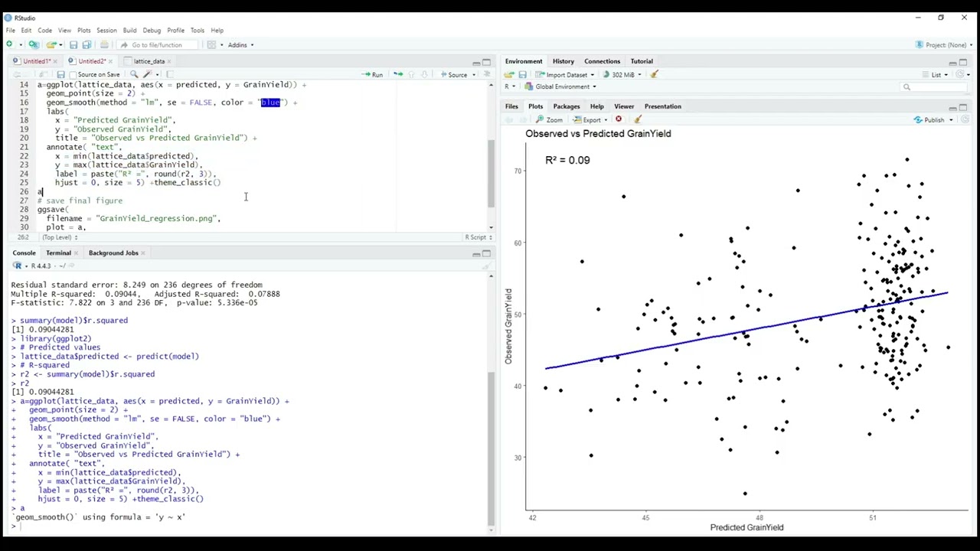Toggle the Source on Save checkbox
980x551 pixels.
click(x=72, y=74)
